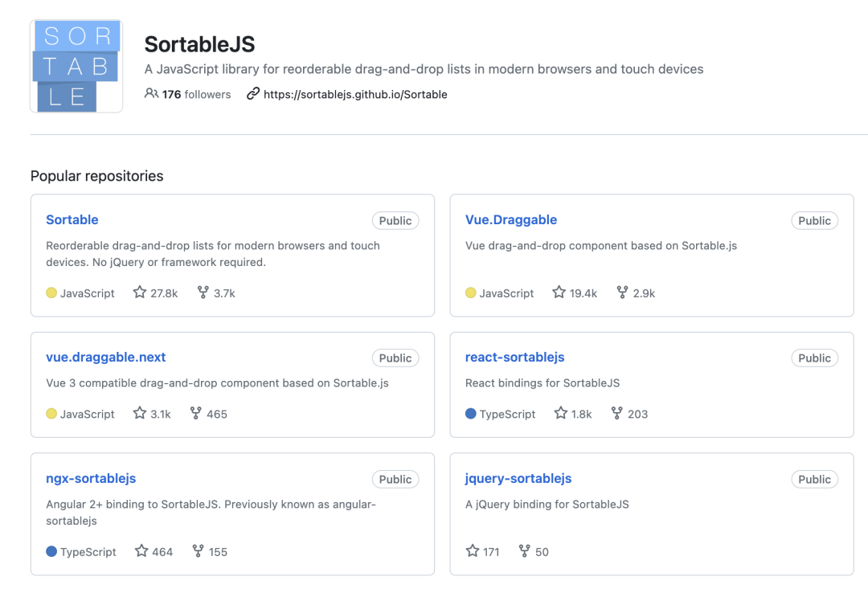
Task: Click the Public badge on jquery-sortablejs card
Action: 814,480
